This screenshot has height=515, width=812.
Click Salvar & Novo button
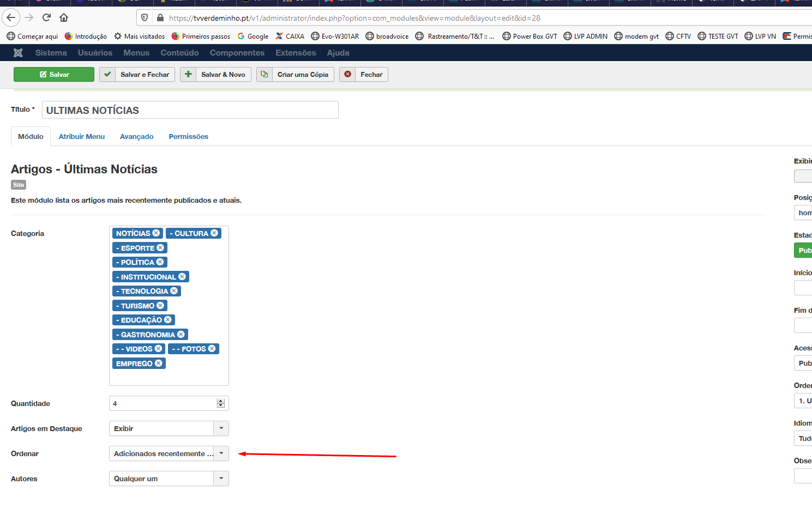(215, 75)
